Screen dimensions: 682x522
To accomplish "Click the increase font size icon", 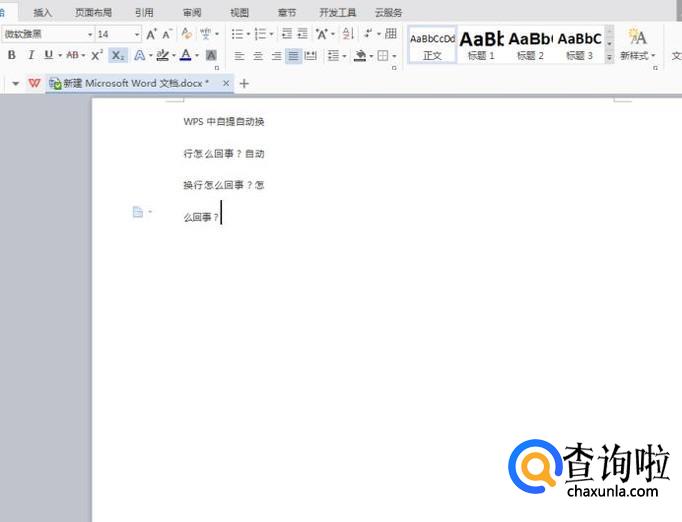I will 151,34.
